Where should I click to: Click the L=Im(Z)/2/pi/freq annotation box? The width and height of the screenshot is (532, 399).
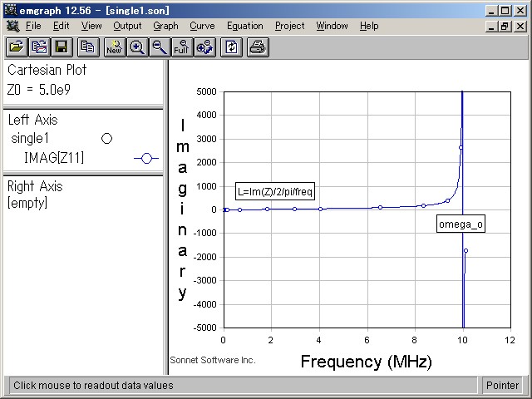(x=275, y=191)
